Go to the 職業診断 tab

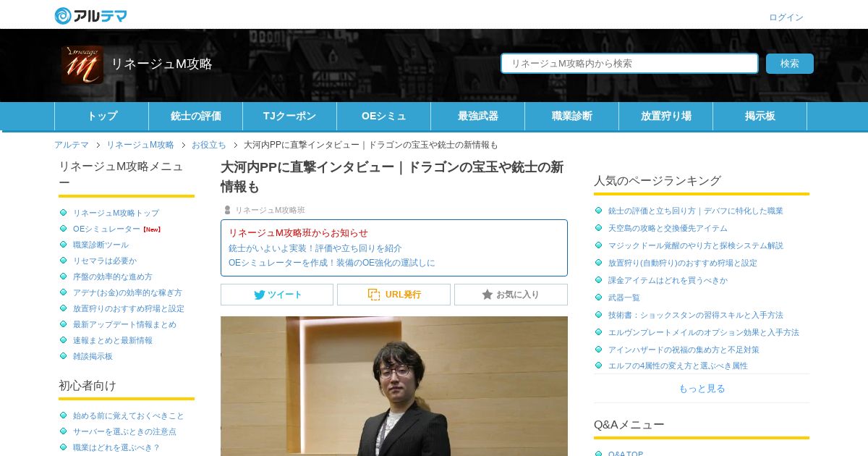[572, 116]
